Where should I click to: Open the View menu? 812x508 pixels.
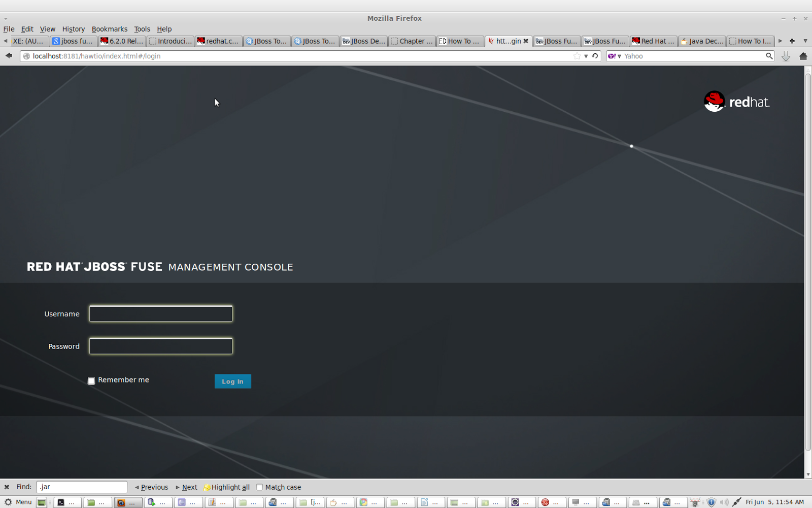click(48, 29)
